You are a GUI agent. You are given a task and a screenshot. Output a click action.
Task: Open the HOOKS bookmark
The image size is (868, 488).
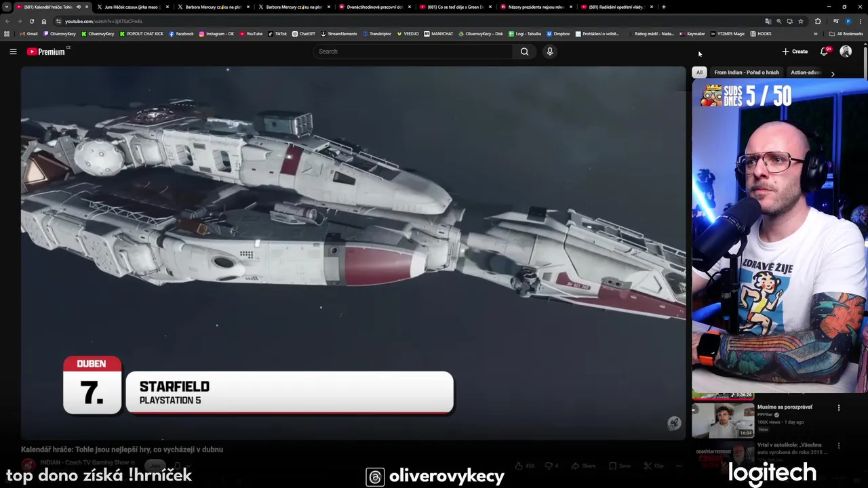coord(761,33)
